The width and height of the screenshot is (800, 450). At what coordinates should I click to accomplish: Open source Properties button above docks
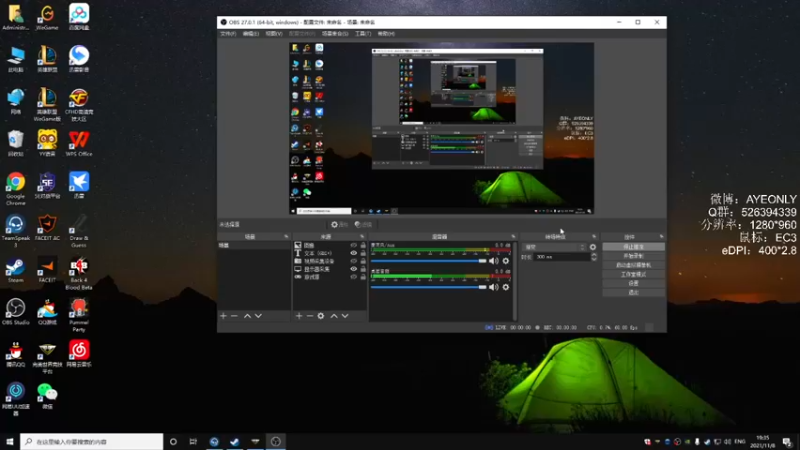coord(339,224)
